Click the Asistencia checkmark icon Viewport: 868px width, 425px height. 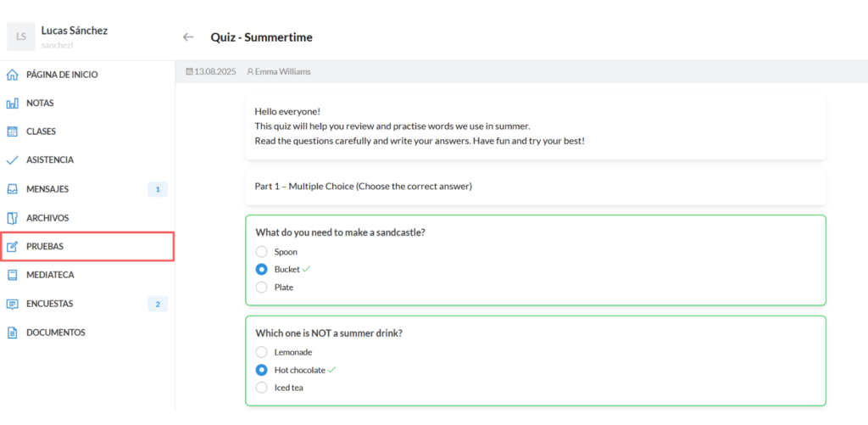coord(13,160)
